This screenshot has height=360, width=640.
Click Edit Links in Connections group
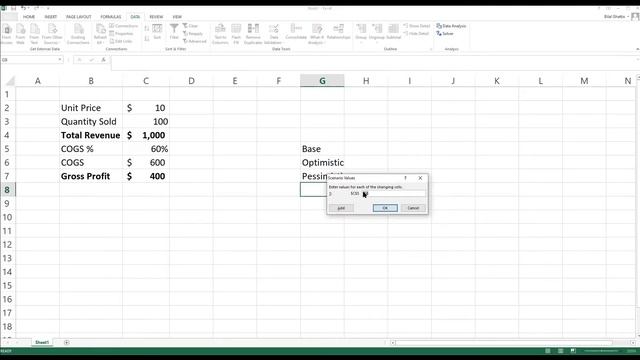pyautogui.click(x=121, y=41)
